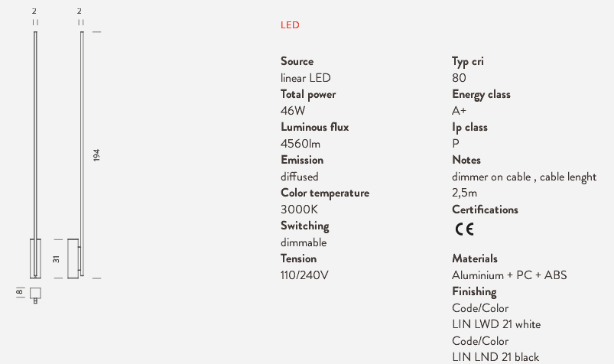Click the lamp base plan-view icon
This screenshot has width=614, height=364.
click(35, 295)
